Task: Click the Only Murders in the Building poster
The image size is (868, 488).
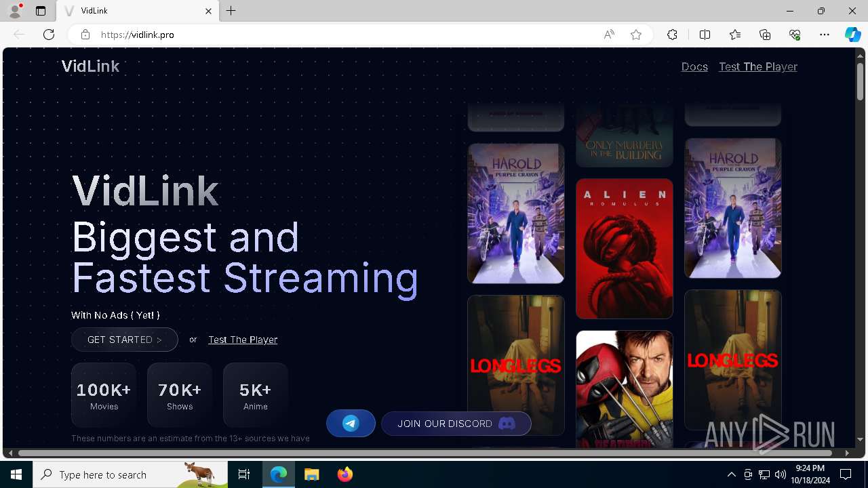Action: (x=625, y=135)
